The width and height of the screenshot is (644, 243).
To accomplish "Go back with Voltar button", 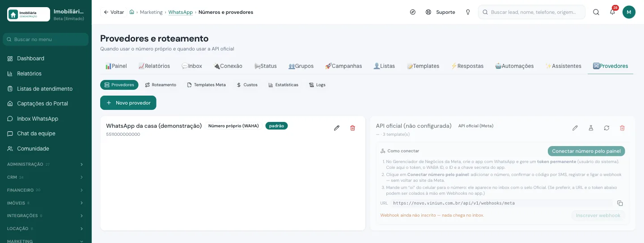I will [114, 12].
